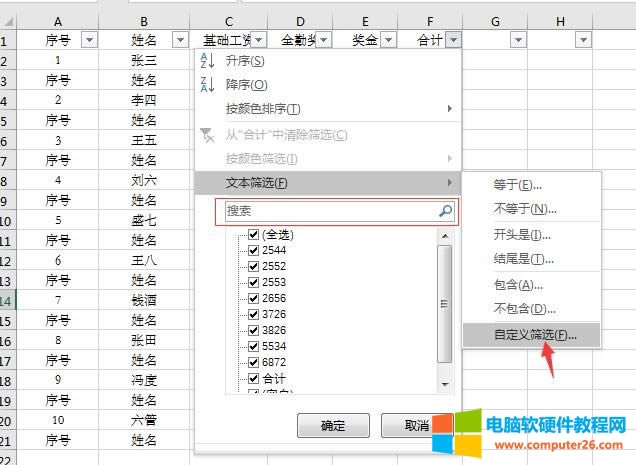The width and height of the screenshot is (636, 465).
Task: Select the 不等于 filter option
Action: click(525, 209)
